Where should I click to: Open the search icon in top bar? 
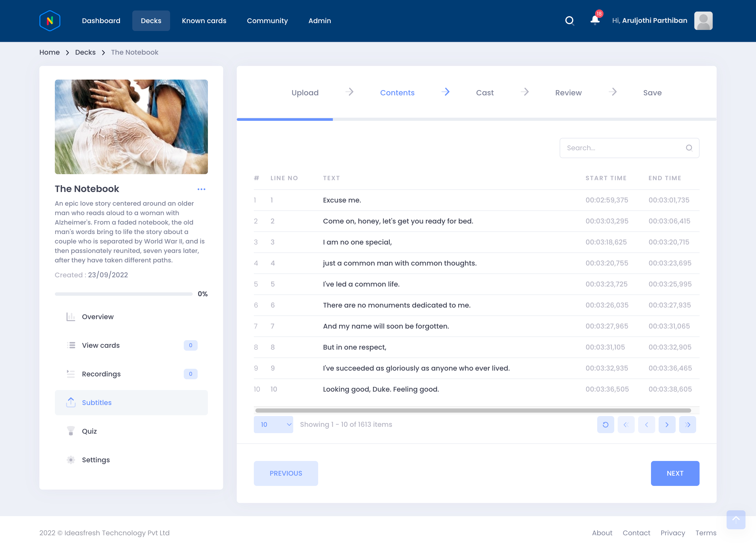(x=570, y=21)
